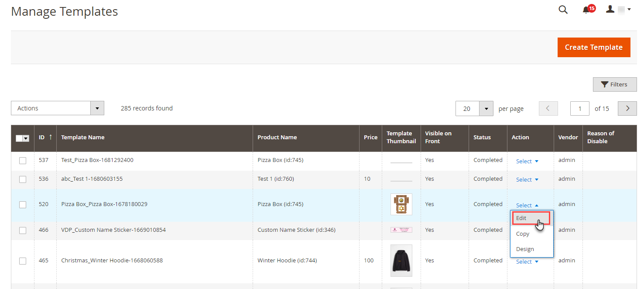
Task: Click the Create Template button
Action: (x=593, y=47)
